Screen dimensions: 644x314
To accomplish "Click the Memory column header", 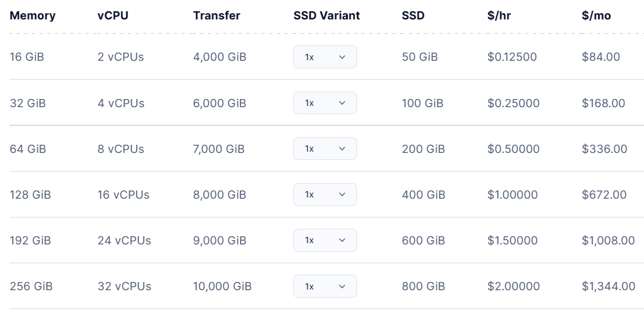I will 33,16.
